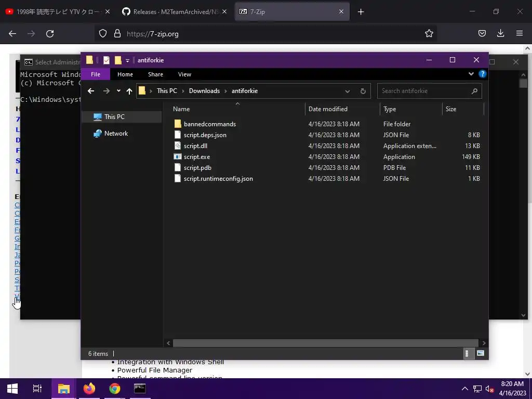The width and height of the screenshot is (532, 399).
Task: Click the Firefox taskbar icon
Action: coord(89,389)
